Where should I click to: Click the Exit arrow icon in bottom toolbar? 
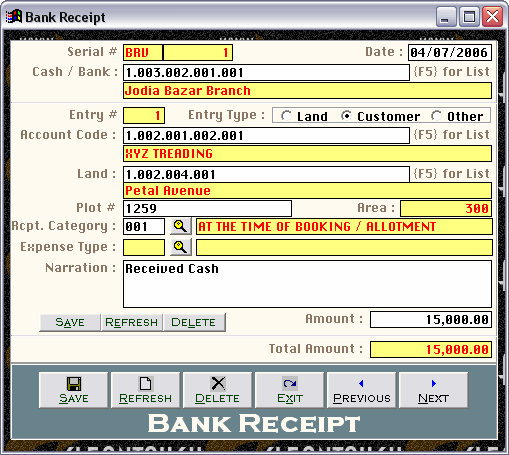290,384
